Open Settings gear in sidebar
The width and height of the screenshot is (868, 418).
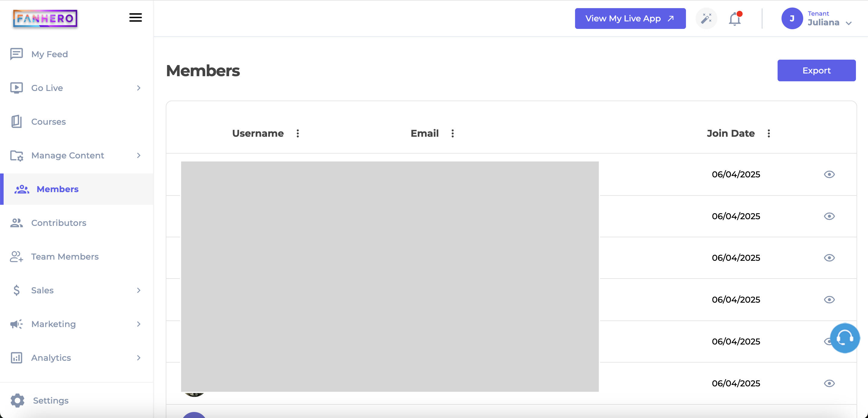[x=17, y=400]
